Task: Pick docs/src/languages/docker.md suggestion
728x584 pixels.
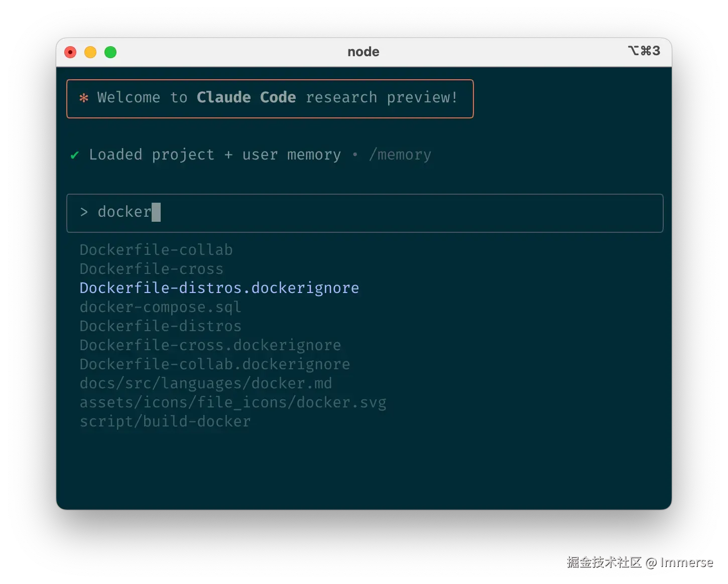Action: pyautogui.click(x=206, y=383)
